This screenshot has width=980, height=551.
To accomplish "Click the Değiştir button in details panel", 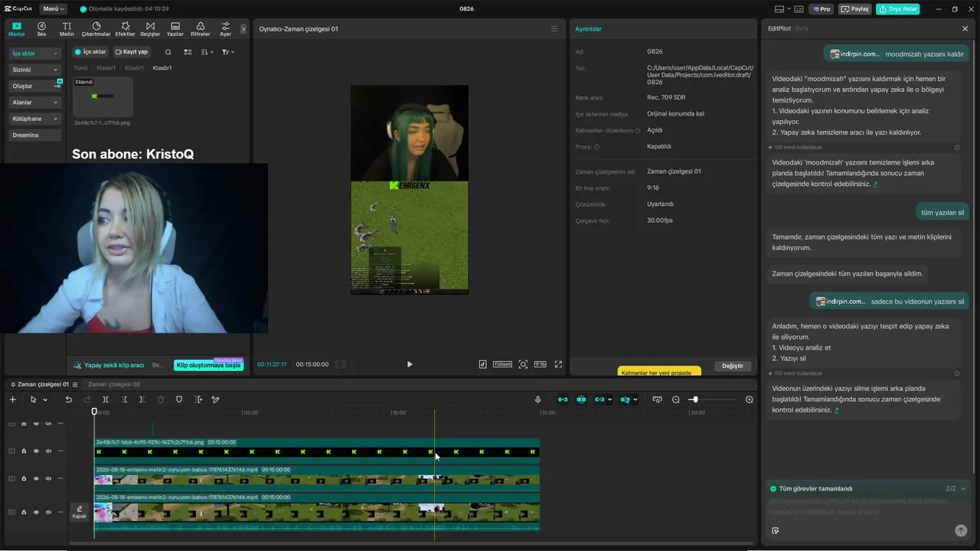I will tap(733, 366).
